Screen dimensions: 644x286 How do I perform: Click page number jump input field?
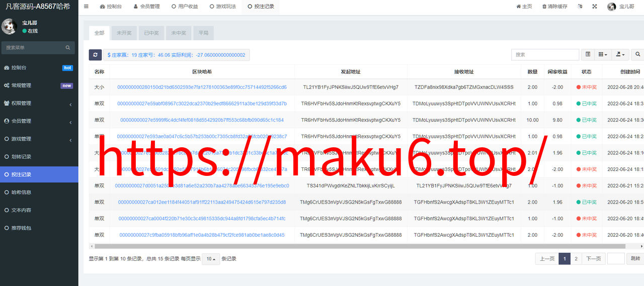(616, 259)
